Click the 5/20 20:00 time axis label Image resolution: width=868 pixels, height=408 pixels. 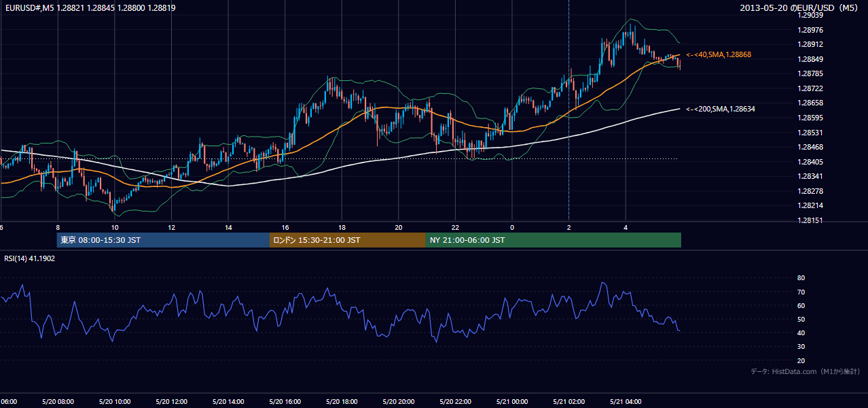[x=398, y=402]
